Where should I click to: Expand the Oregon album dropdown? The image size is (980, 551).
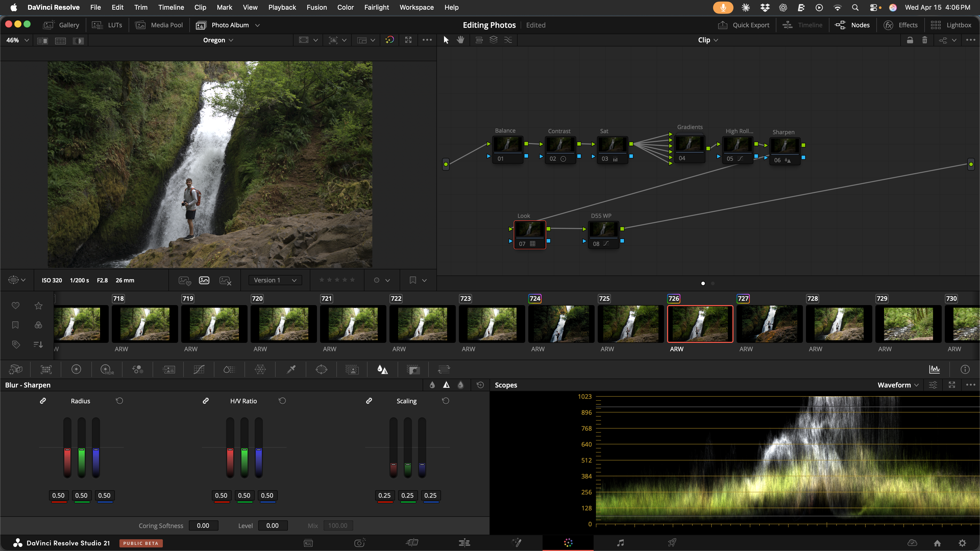tap(218, 40)
